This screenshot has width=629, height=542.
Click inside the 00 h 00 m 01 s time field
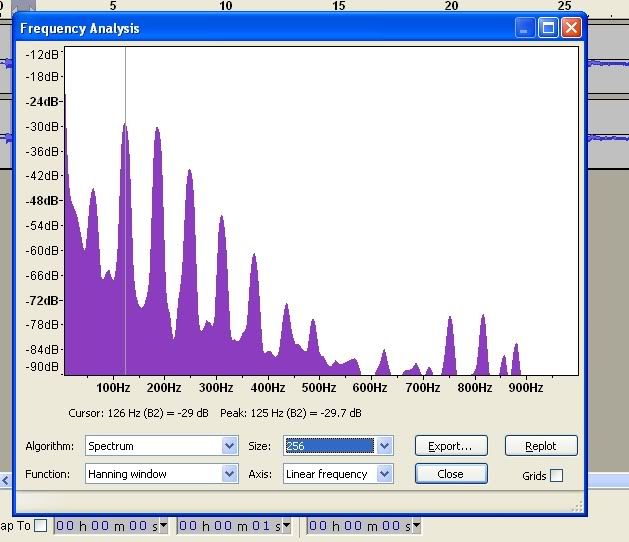point(228,526)
